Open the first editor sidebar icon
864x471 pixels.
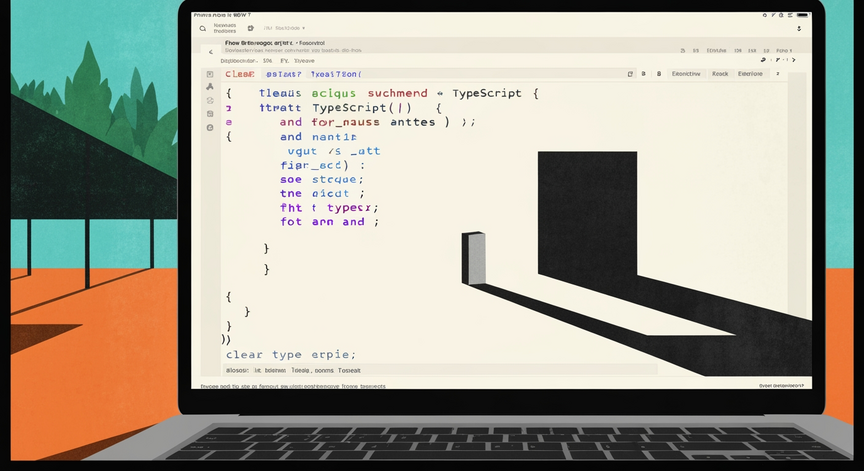210,74
